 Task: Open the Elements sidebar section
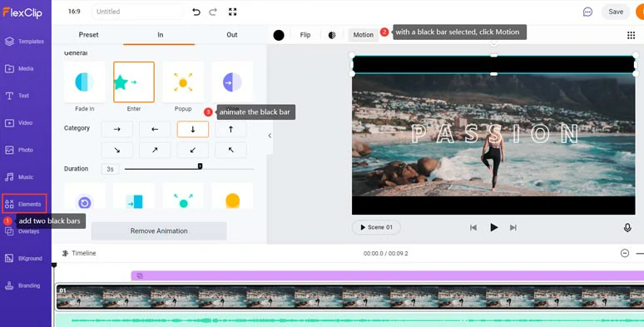[25, 204]
